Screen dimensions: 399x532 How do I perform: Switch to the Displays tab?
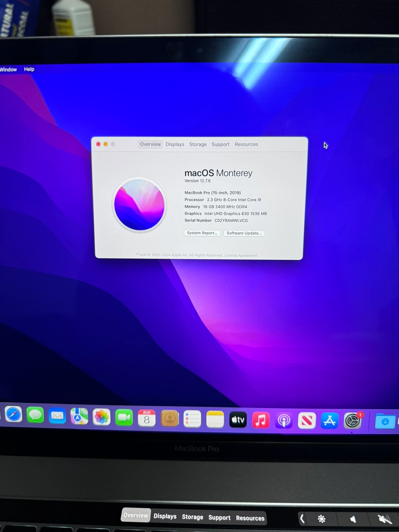(x=175, y=144)
